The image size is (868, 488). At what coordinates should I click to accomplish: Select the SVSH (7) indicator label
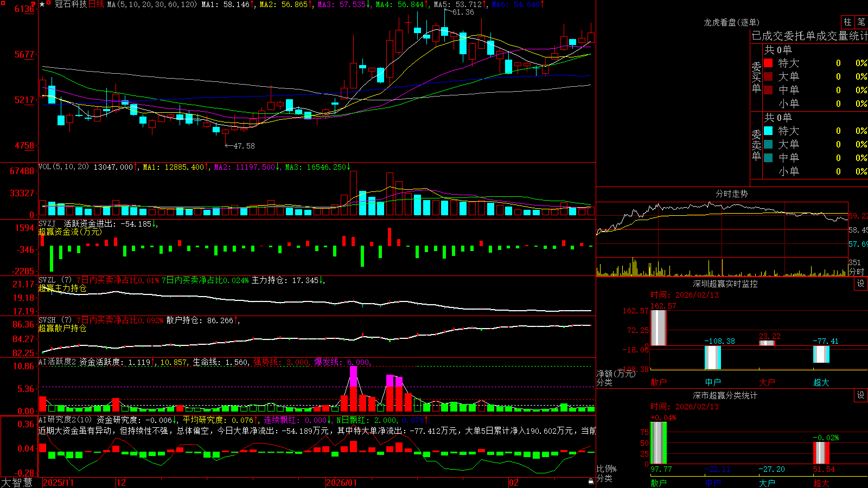coord(55,320)
